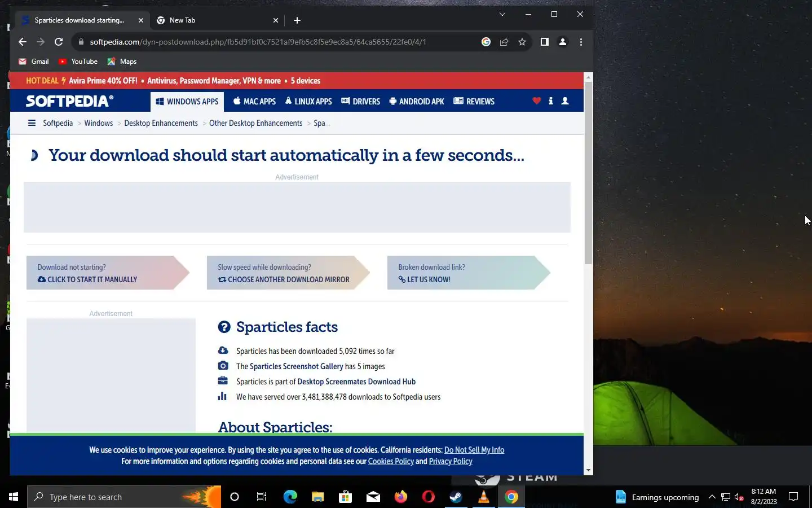
Task: Click the Softpedia logo
Action: coord(69,101)
